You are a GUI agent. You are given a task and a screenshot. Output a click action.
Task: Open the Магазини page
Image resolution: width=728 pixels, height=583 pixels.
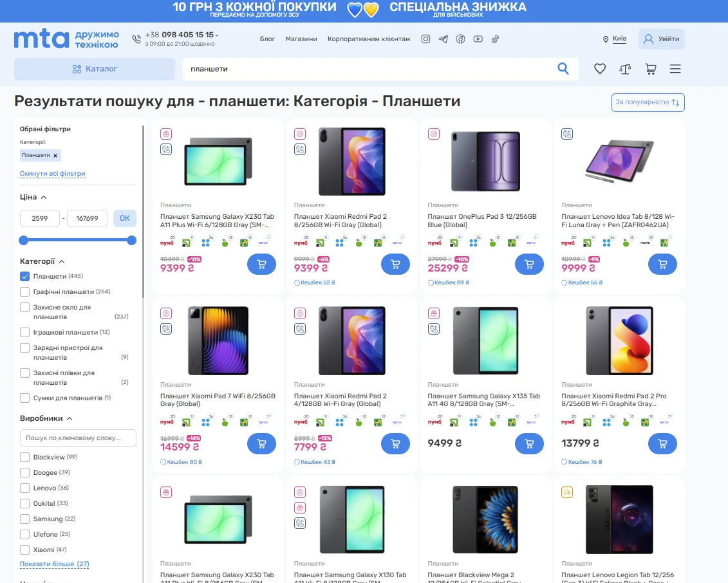click(301, 39)
